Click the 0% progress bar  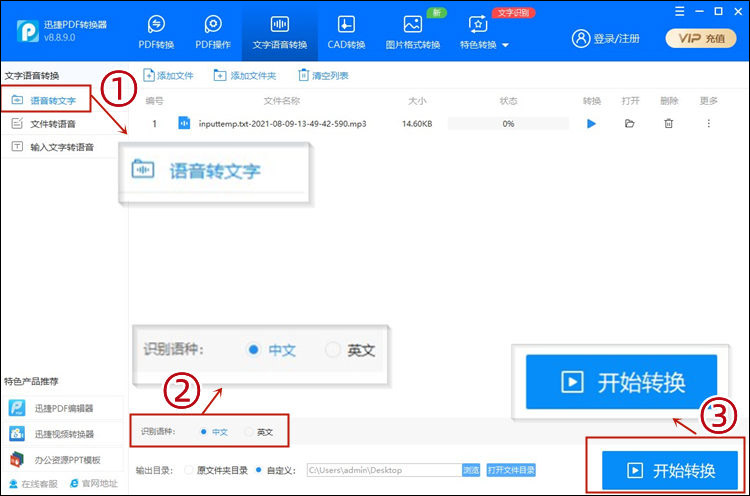[508, 123]
